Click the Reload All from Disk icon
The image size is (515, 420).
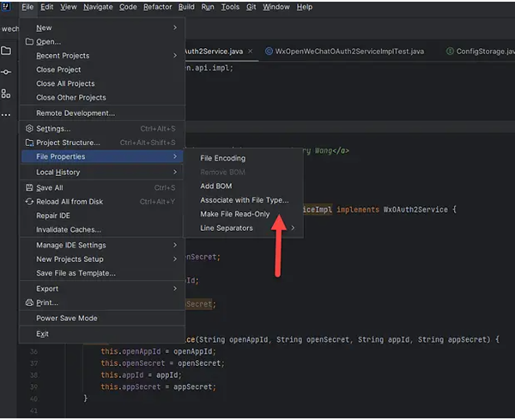coord(28,202)
